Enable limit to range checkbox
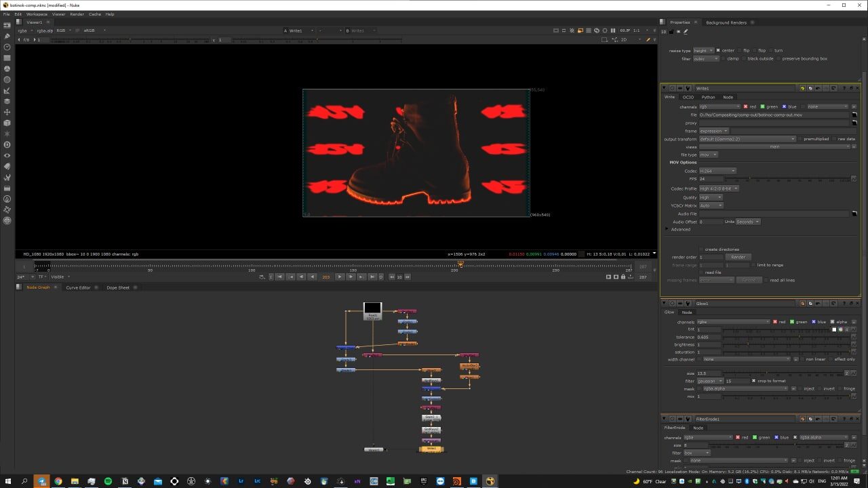This screenshot has height=488, width=868. pyautogui.click(x=753, y=265)
